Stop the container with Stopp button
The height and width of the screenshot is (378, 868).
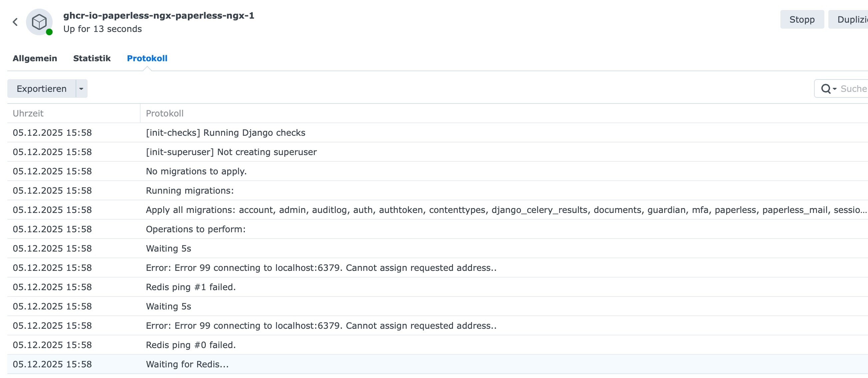point(802,20)
